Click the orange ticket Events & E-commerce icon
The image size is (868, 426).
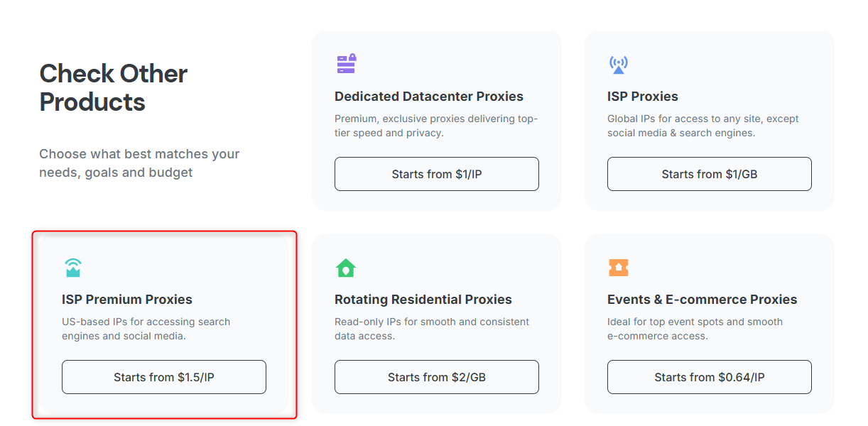[x=619, y=268]
